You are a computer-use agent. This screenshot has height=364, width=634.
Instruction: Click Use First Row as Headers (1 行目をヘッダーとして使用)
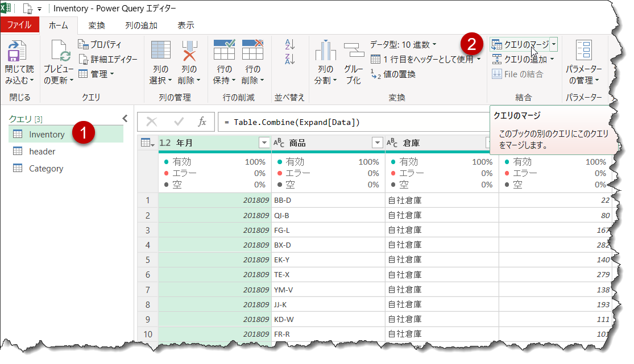click(x=426, y=60)
